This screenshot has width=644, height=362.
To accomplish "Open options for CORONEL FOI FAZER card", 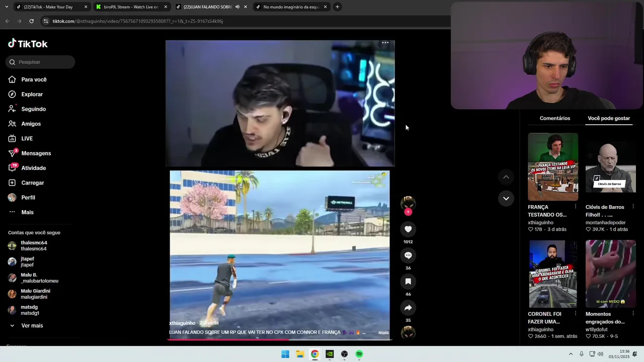I will [x=576, y=314].
